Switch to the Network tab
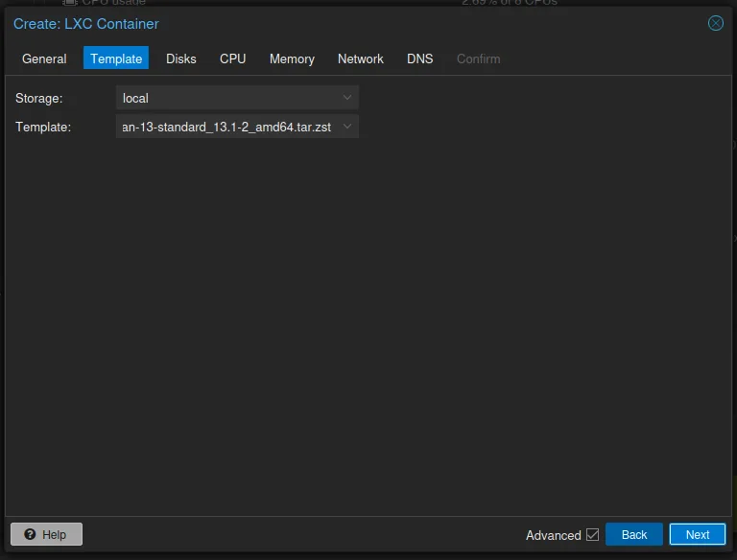 [x=361, y=58]
